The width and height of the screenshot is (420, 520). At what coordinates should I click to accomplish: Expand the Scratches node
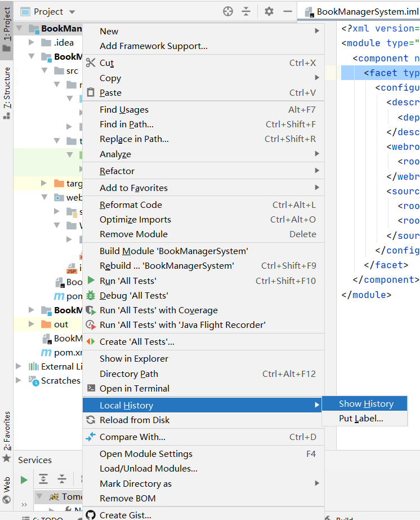pos(19,380)
